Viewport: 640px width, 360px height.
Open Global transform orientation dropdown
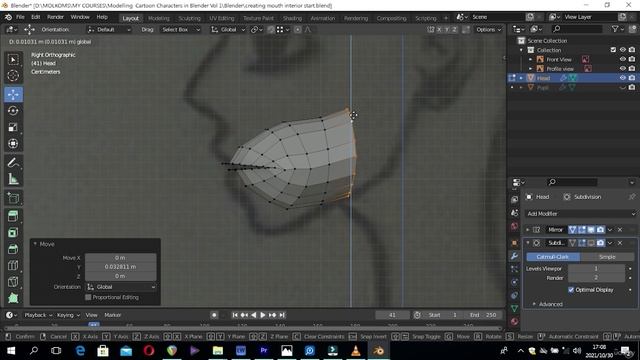pyautogui.click(x=228, y=29)
